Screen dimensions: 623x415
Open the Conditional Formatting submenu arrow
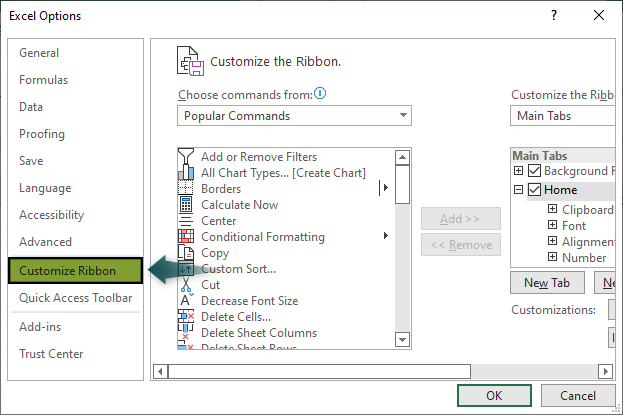coord(385,235)
